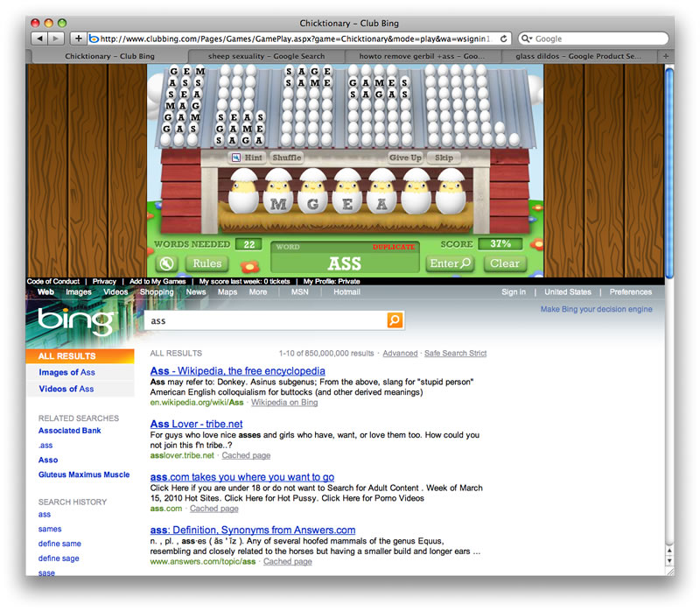Click the egg holding letter M

tap(279, 204)
